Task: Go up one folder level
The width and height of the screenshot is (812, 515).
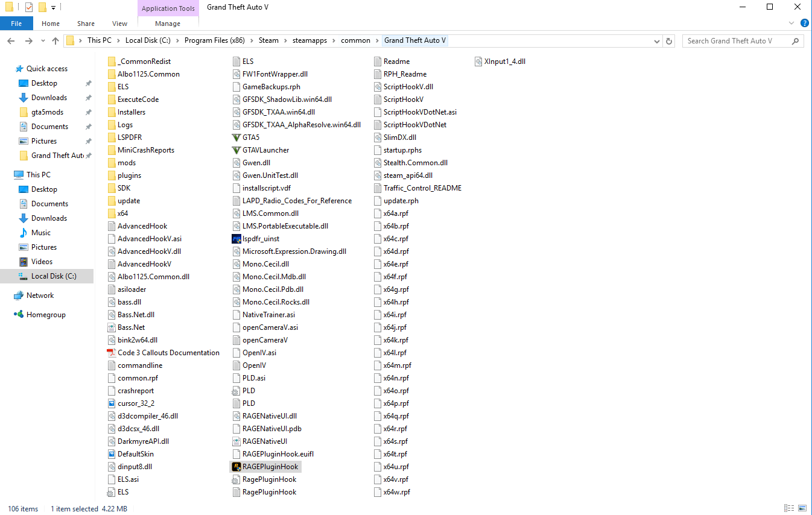Action: coord(56,41)
